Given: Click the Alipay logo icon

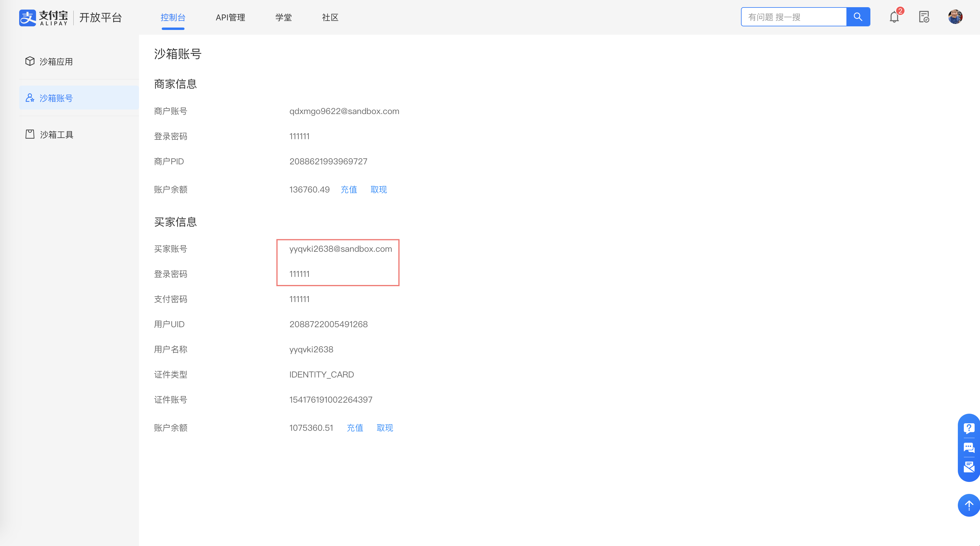Looking at the screenshot, I should tap(27, 17).
